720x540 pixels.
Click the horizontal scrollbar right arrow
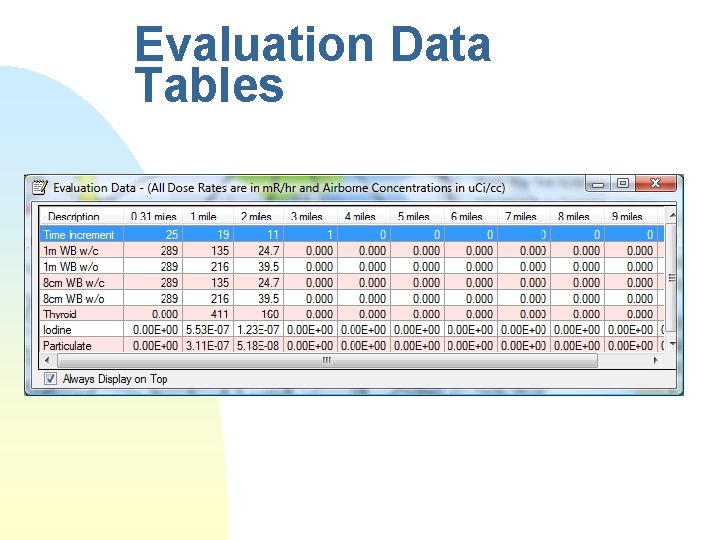[x=655, y=360]
